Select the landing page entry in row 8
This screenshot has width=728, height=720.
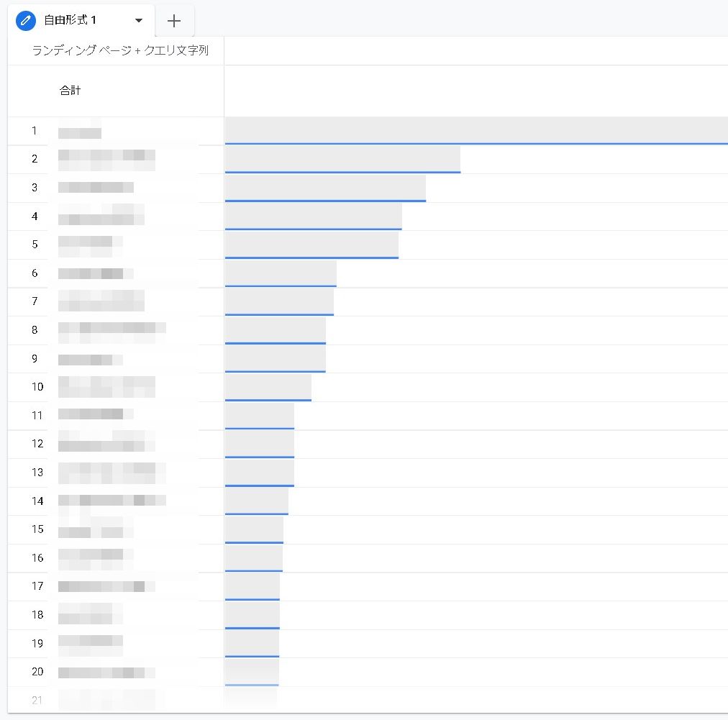coord(112,331)
